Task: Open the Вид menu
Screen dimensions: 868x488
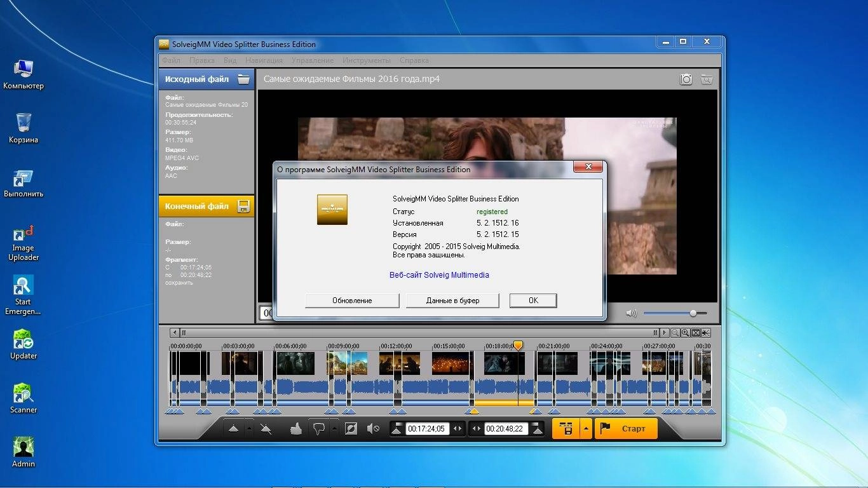Action: 230,60
